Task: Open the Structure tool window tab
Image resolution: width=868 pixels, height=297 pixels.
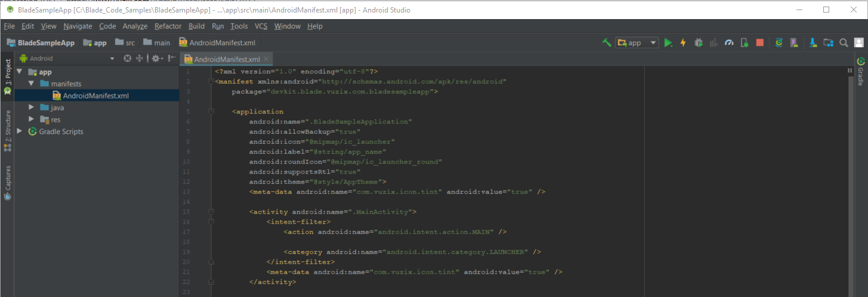Action: point(7,130)
